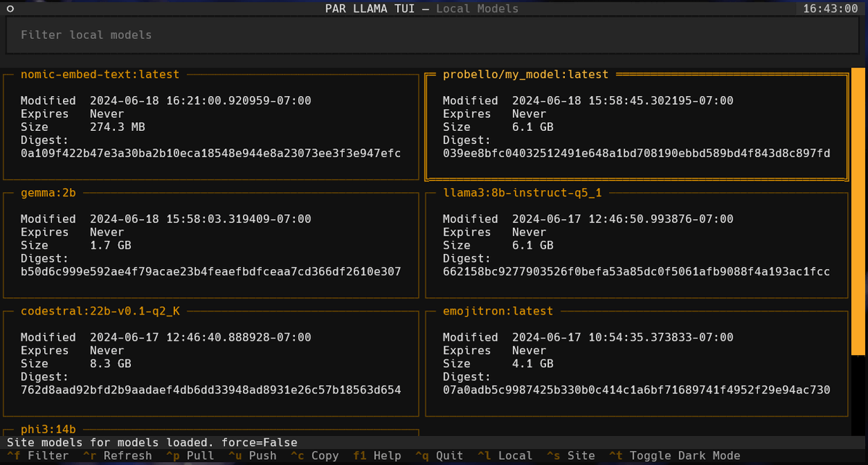Click the ^r Refresh footer shortcut
Screen dimensions: 868x465
118,456
